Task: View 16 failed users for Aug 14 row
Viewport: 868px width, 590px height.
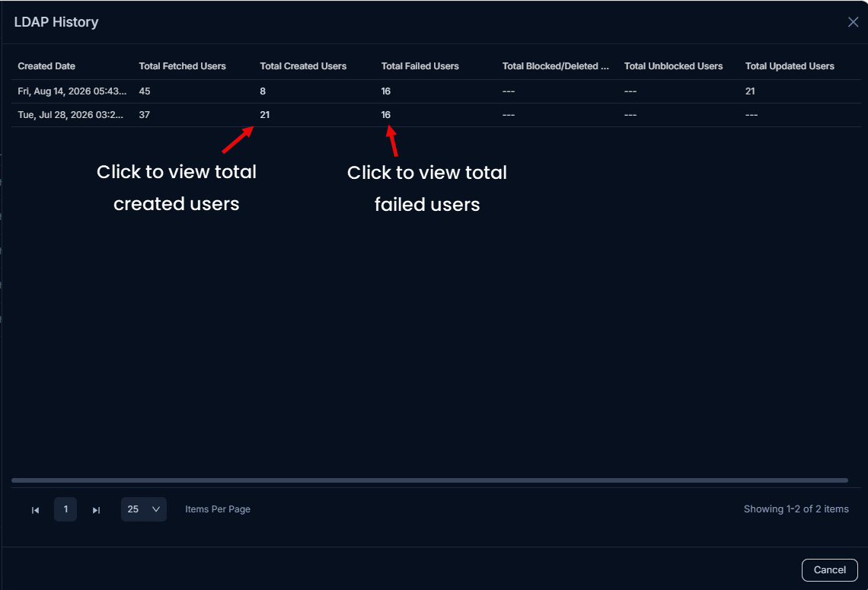Action: (386, 91)
